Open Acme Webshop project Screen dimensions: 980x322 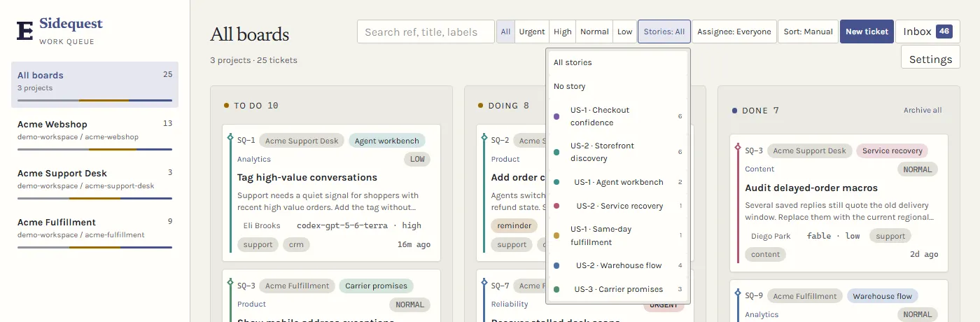coord(94,132)
